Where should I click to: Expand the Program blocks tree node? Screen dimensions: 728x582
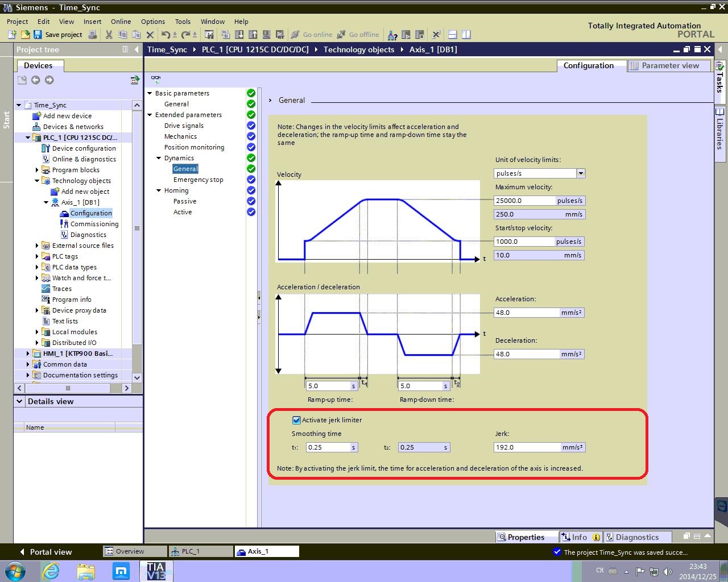click(x=37, y=170)
